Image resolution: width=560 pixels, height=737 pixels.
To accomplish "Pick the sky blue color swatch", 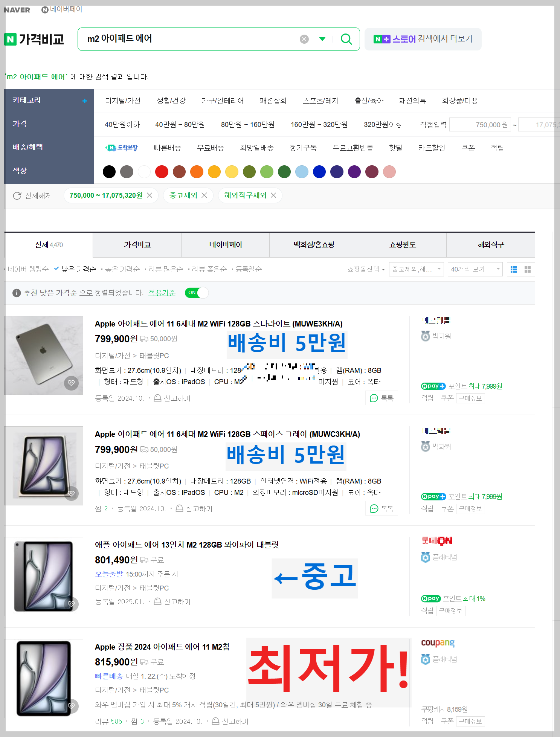I will [302, 172].
